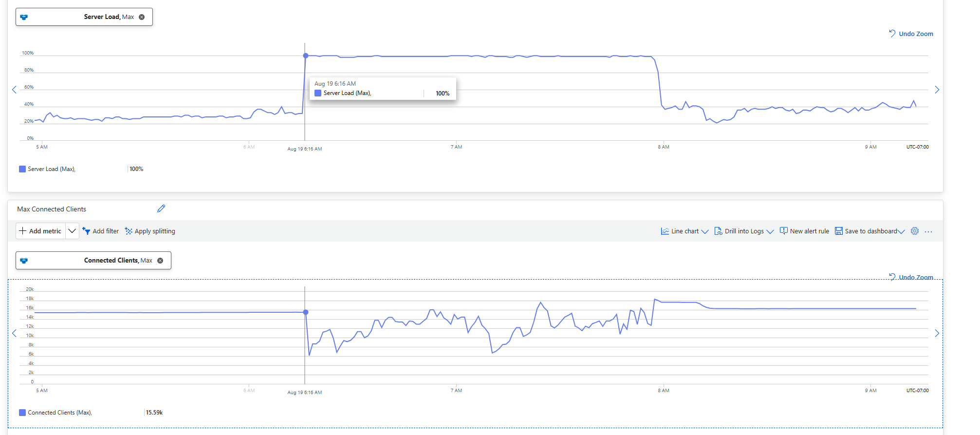
Task: Click the 15.59k legend value
Action: point(154,413)
